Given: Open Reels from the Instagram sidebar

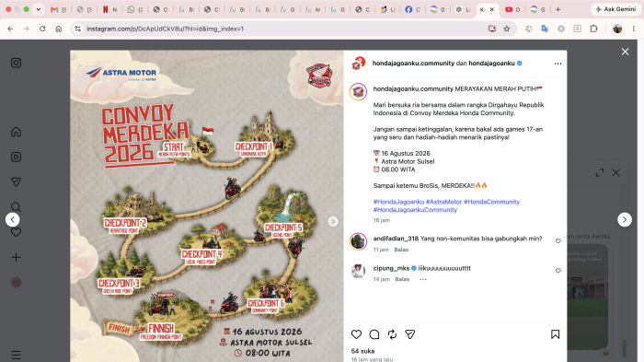Looking at the screenshot, I should click(16, 158).
